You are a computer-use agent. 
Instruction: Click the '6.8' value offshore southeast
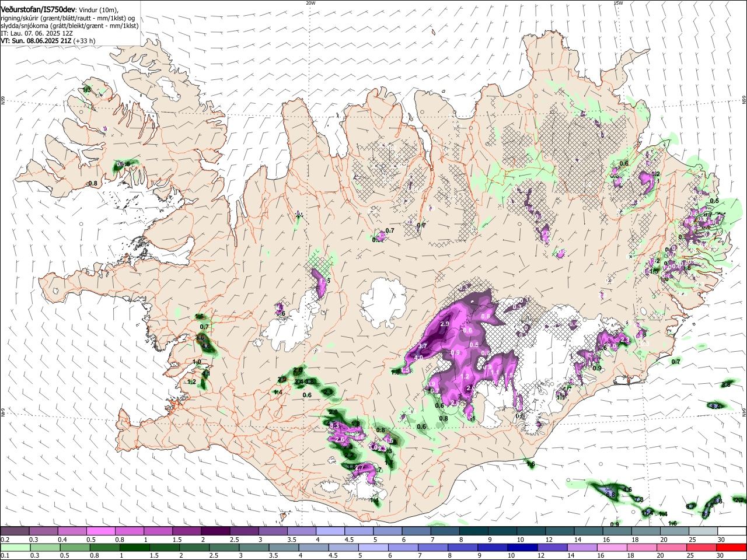click(611, 495)
